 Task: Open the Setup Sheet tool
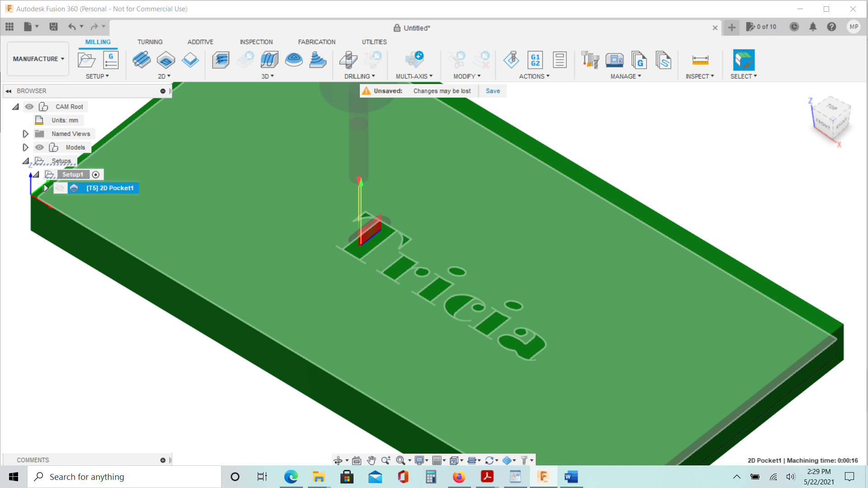coord(560,60)
